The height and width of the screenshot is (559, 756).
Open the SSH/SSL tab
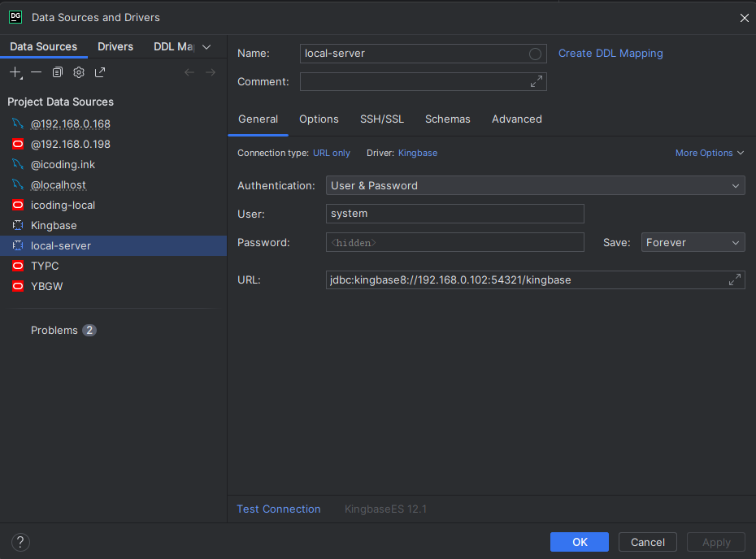[x=382, y=119]
